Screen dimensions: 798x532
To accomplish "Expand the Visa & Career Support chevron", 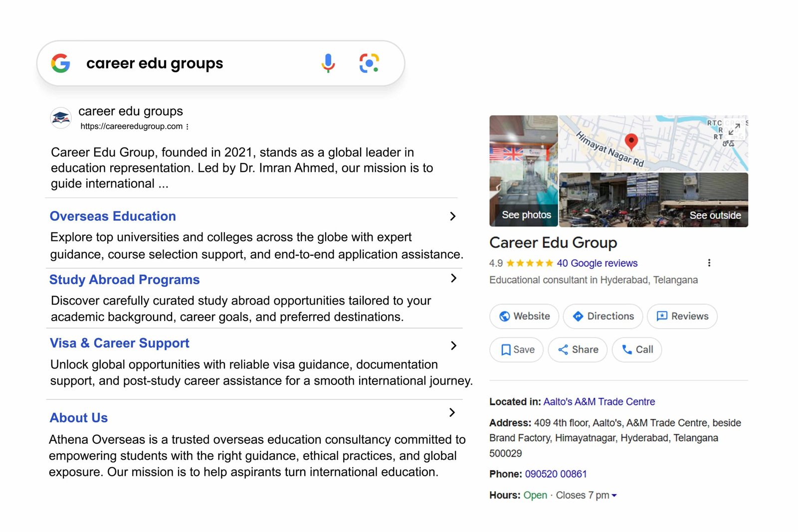I will (x=453, y=346).
